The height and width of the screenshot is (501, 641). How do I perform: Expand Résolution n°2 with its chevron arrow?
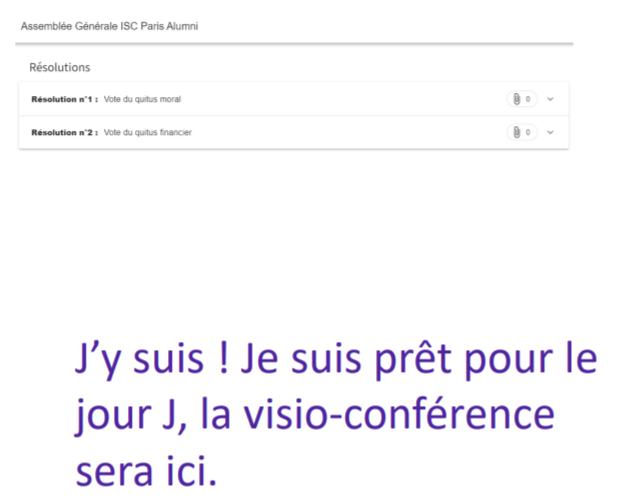pos(550,132)
